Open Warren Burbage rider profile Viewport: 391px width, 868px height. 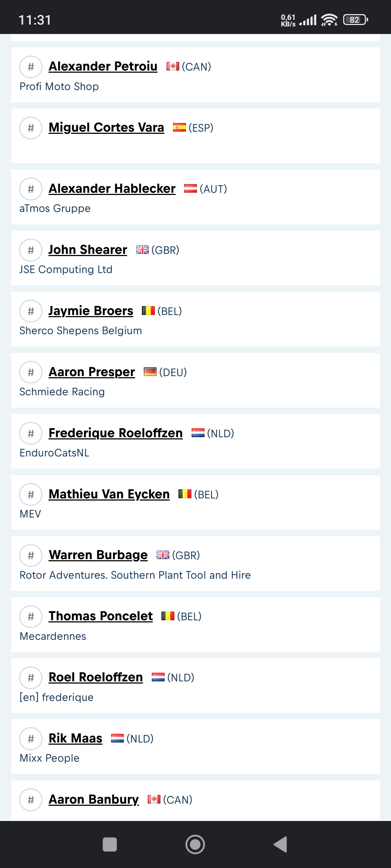point(98,555)
